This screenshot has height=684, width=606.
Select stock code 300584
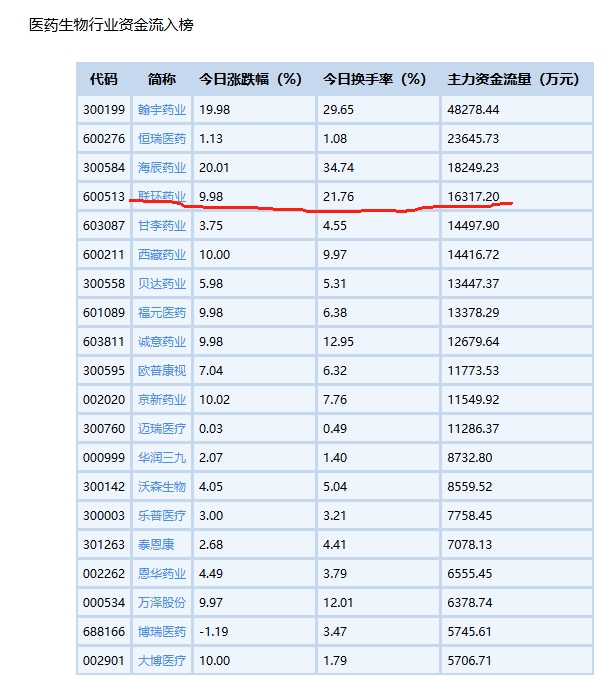pyautogui.click(x=104, y=168)
